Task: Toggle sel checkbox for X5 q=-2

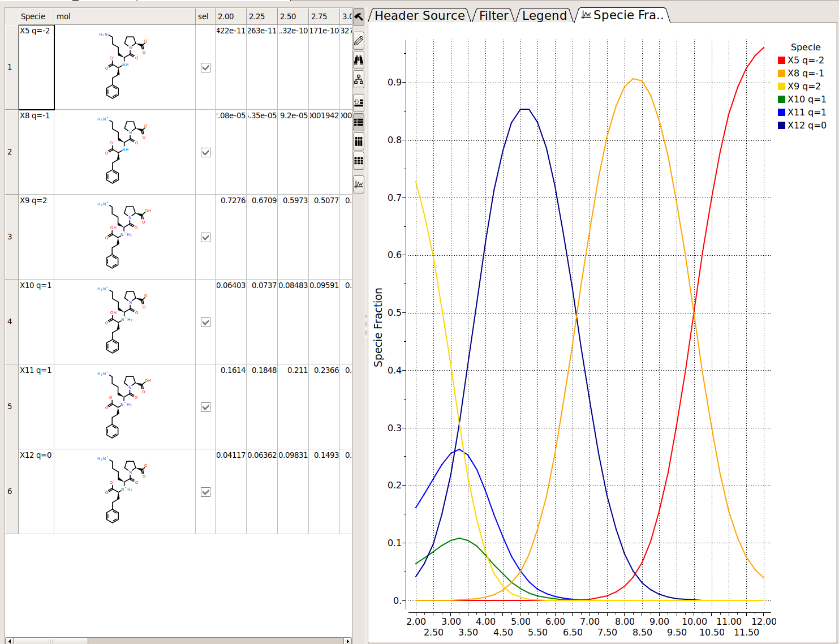Action: (205, 67)
